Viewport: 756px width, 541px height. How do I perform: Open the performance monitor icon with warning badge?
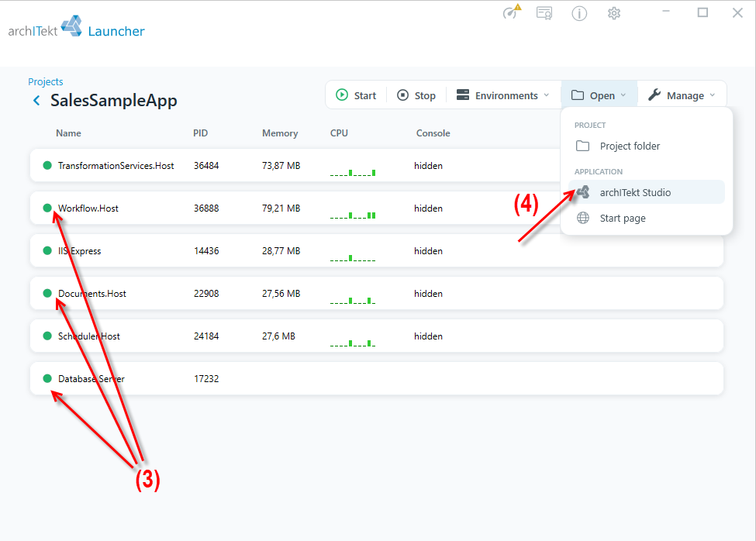(512, 12)
